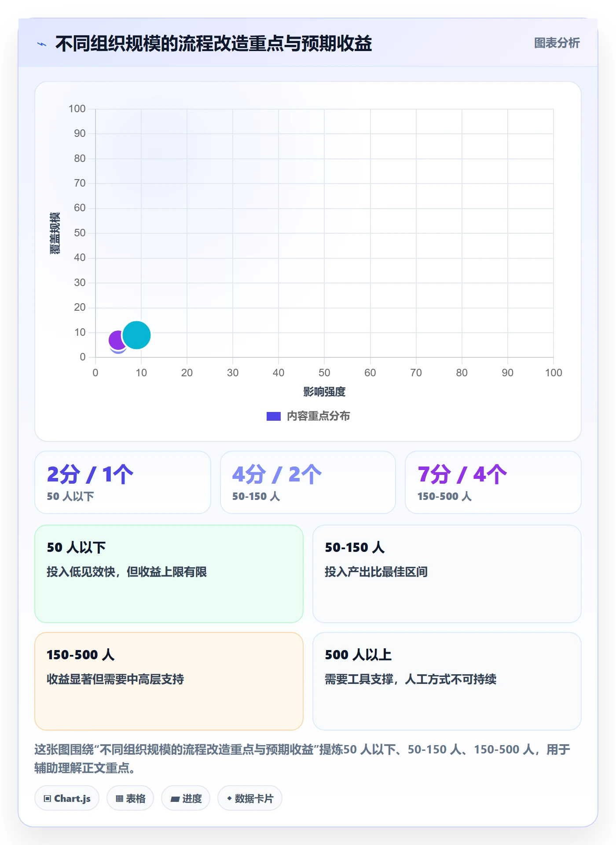
Task: Click the diamond icon in 数据卡片 chip
Action: 229,798
